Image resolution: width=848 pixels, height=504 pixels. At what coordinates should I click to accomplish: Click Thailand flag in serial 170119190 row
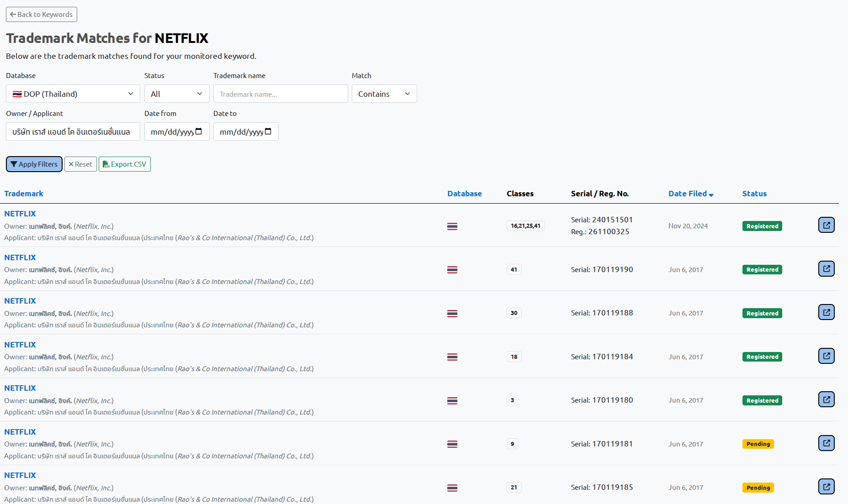(x=452, y=270)
